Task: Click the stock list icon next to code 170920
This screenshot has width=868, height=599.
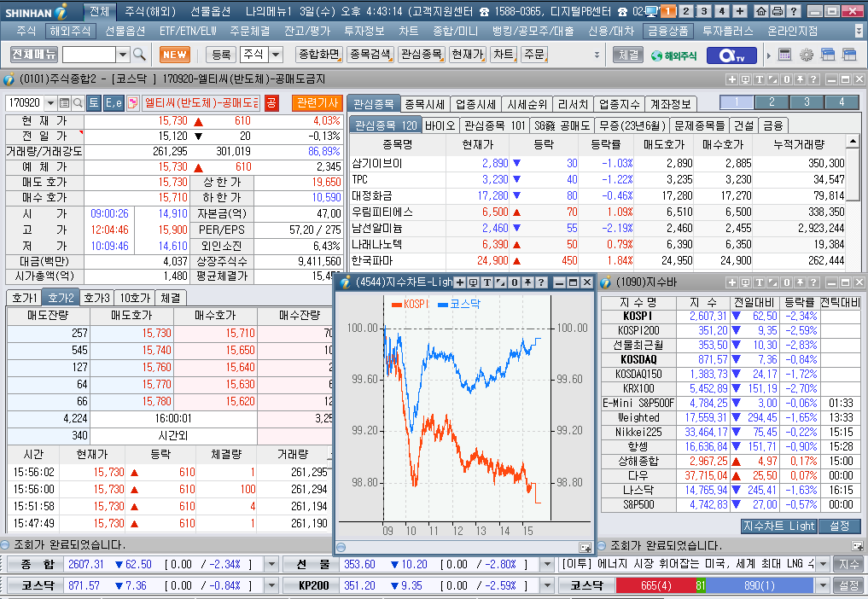Action: (64, 102)
